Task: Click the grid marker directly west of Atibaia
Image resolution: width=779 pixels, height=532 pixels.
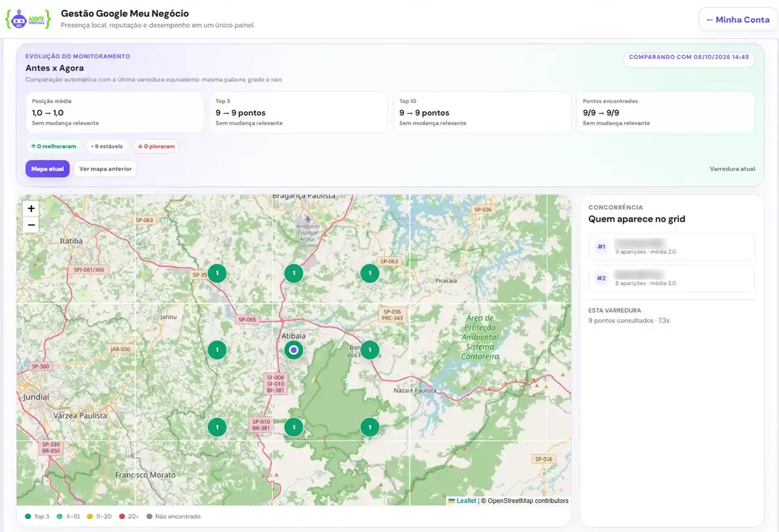Action: (217, 350)
